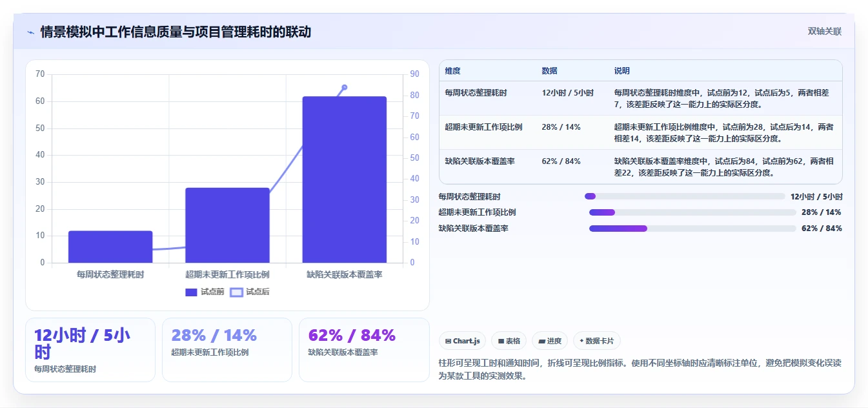The height and width of the screenshot is (408, 868).
Task: Click the 每周状态整理耗时 progress bar
Action: click(685, 196)
